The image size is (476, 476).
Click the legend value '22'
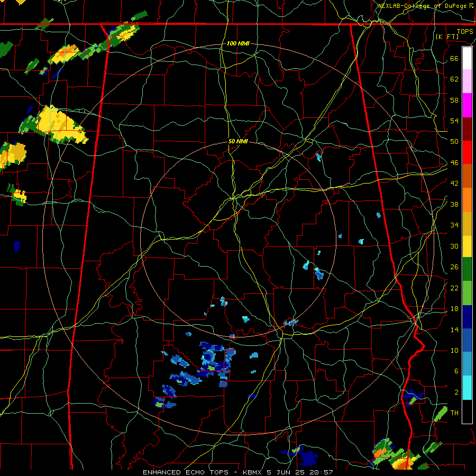click(x=454, y=288)
